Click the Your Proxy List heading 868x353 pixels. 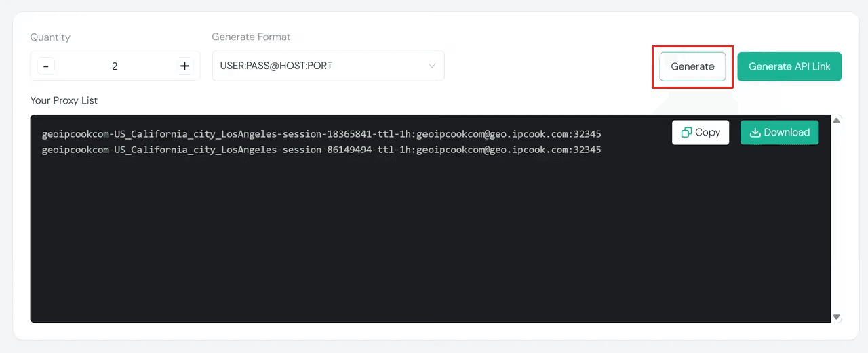[x=64, y=100]
